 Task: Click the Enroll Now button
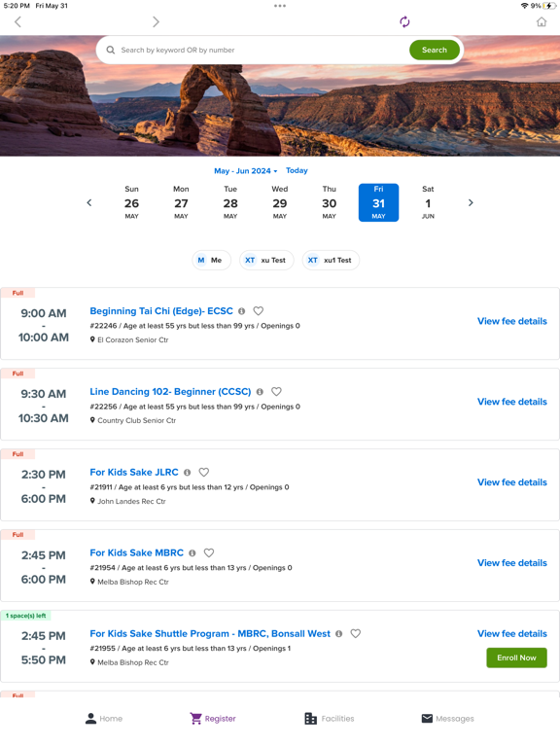click(x=516, y=658)
